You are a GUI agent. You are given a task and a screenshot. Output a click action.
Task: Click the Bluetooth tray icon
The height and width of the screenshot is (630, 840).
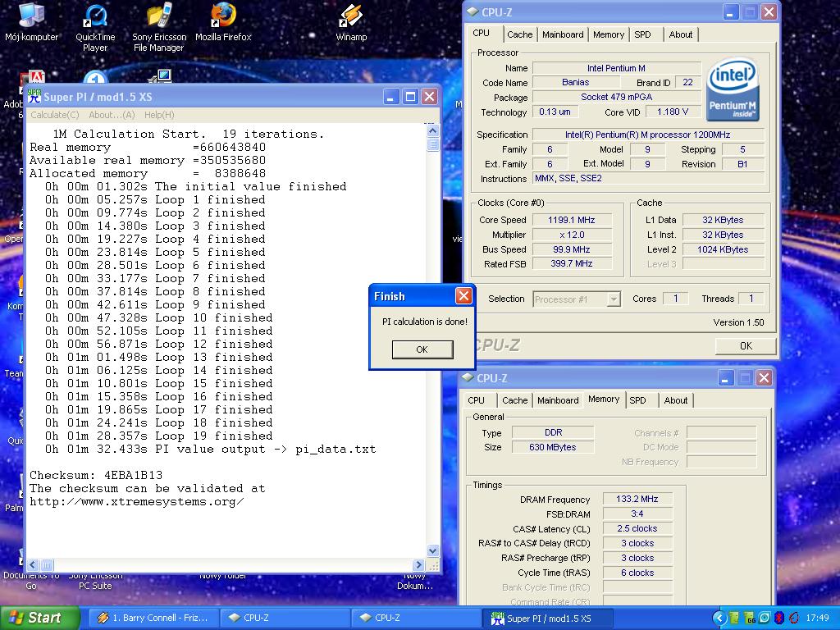[x=779, y=618]
